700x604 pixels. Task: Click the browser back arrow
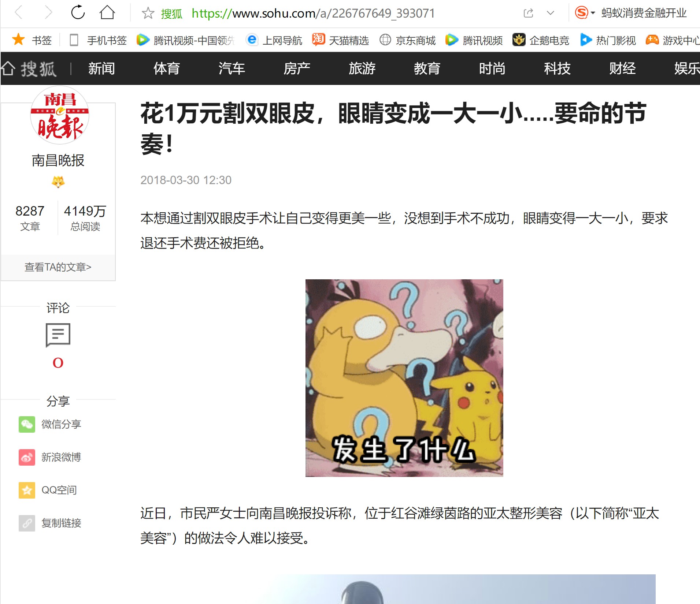pos(19,13)
